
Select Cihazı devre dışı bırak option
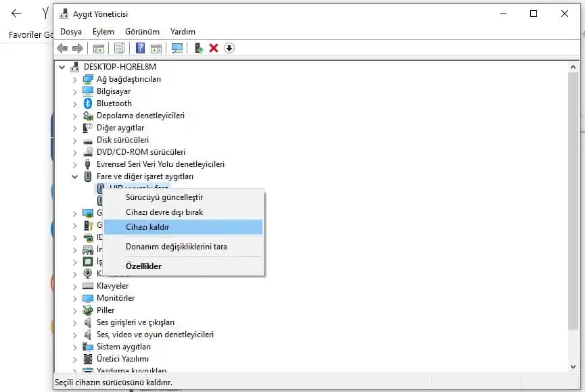[x=164, y=212]
